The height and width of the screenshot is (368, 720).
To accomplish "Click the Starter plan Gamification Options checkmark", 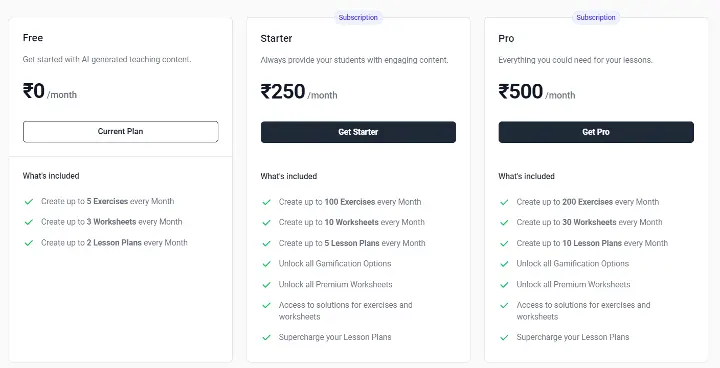I will [x=266, y=264].
